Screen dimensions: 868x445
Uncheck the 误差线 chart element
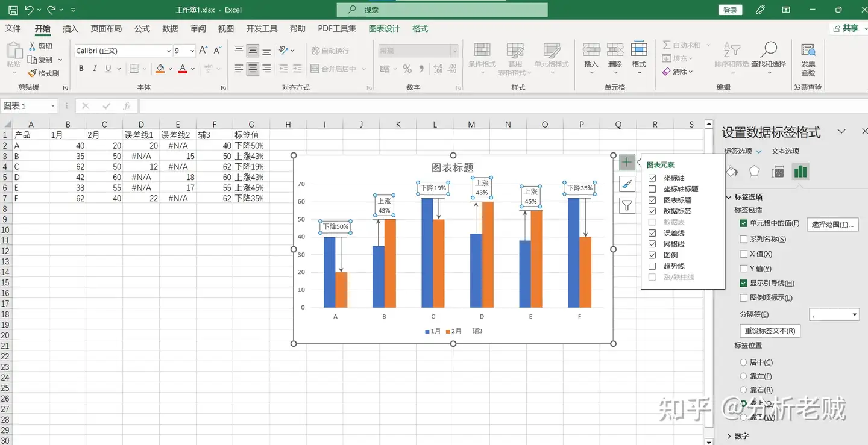point(652,233)
